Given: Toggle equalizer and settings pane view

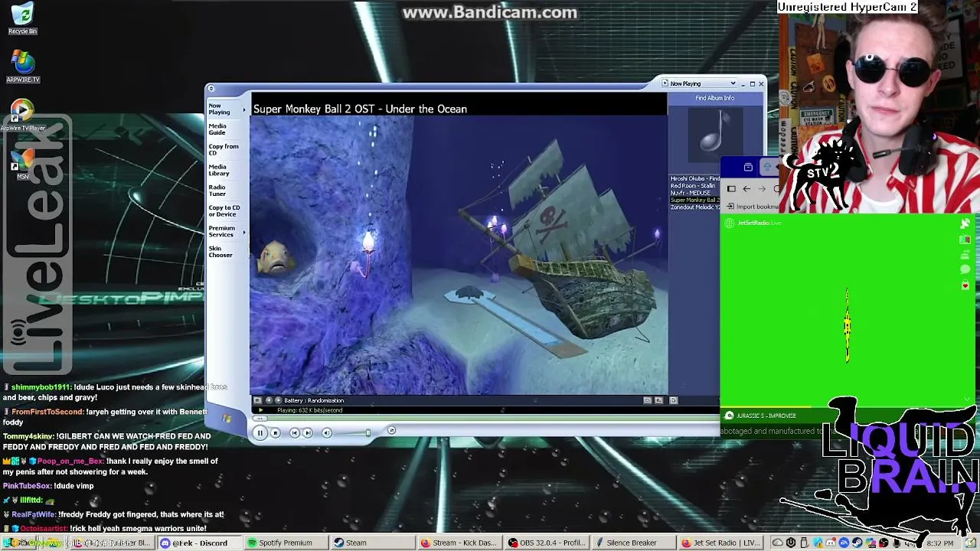Looking at the screenshot, I should (648, 400).
